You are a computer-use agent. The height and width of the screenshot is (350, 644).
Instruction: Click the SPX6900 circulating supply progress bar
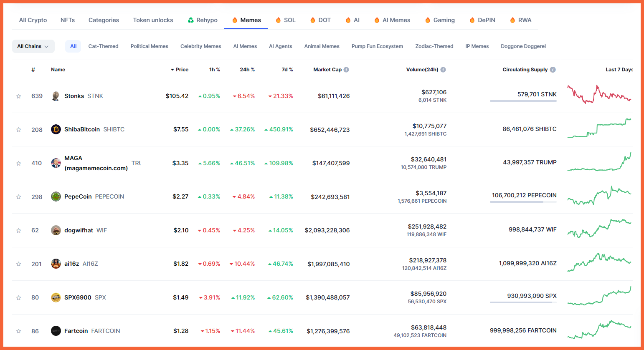[523, 302]
